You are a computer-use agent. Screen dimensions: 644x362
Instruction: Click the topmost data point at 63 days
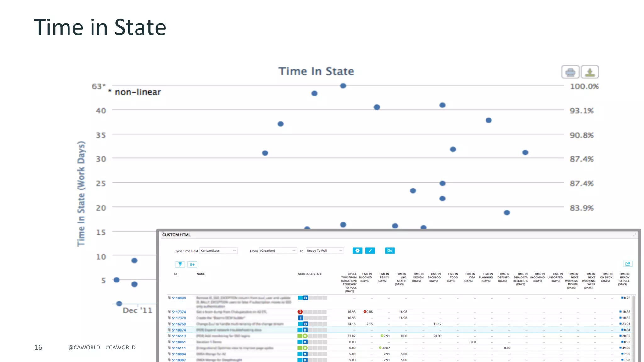(x=343, y=86)
